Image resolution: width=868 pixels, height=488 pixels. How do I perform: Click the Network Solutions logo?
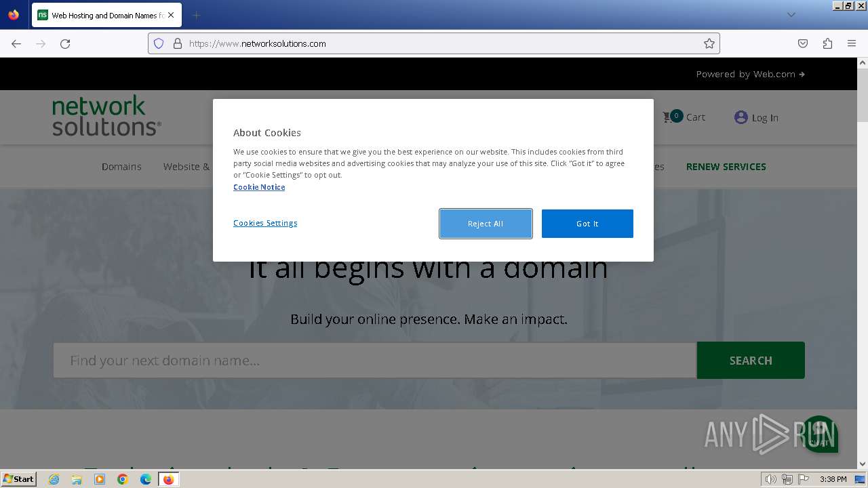coord(106,116)
